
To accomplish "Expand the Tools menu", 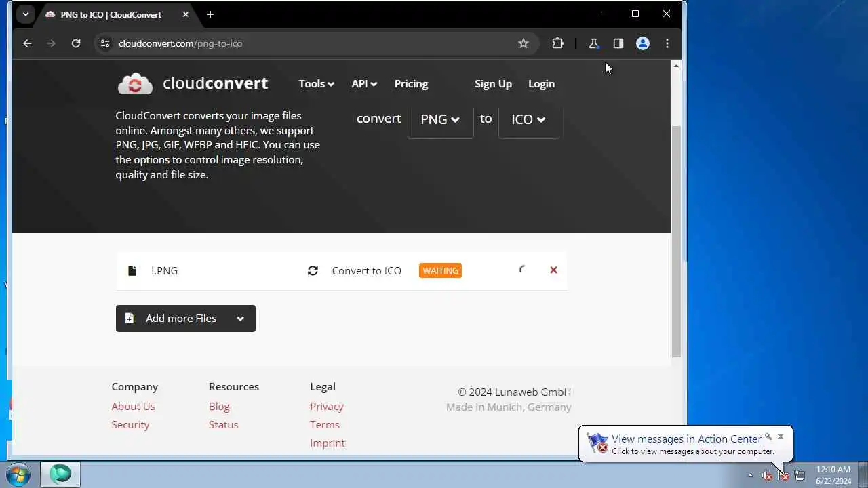I will coord(316,84).
